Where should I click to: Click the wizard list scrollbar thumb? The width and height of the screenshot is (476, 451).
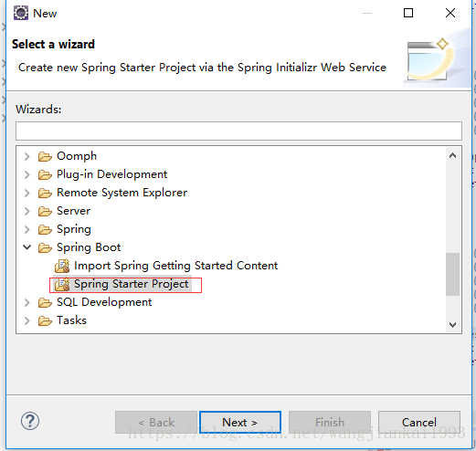pyautogui.click(x=452, y=274)
